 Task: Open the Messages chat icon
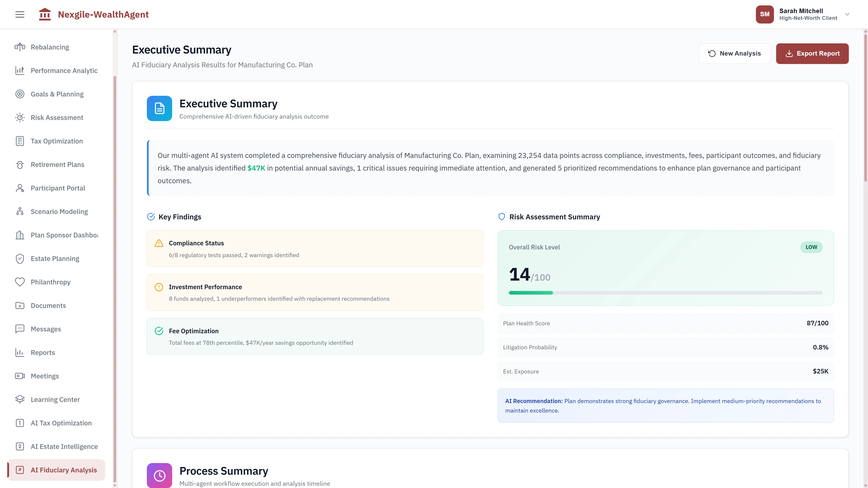point(20,329)
